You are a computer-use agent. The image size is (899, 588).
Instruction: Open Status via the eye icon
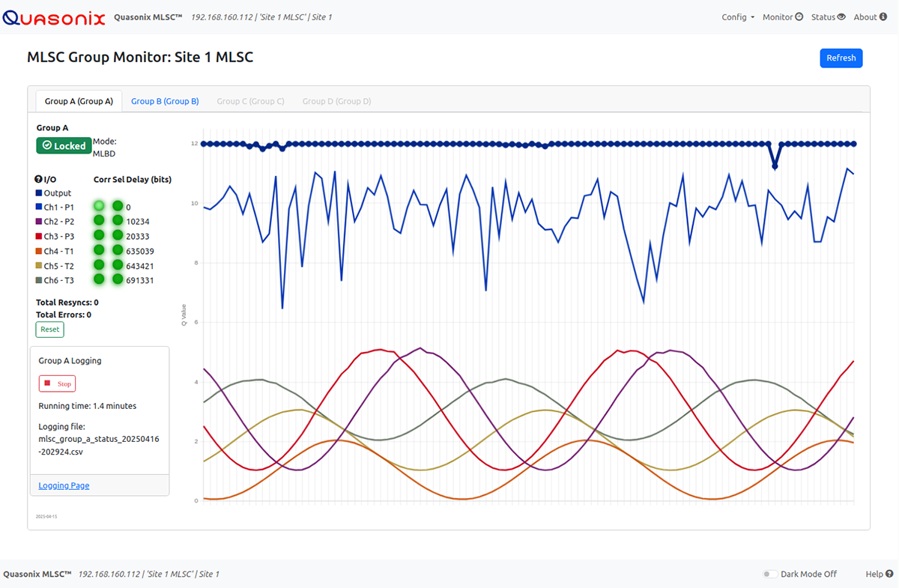841,17
